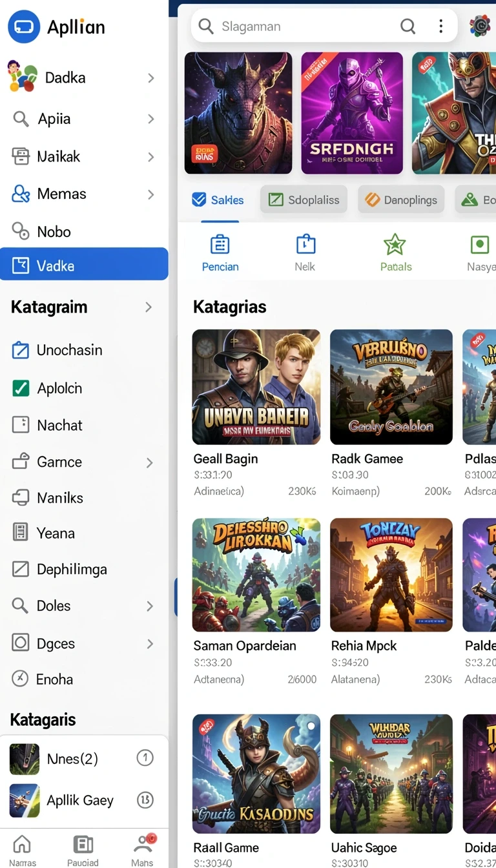Open the three-dot overflow menu

pos(441,26)
